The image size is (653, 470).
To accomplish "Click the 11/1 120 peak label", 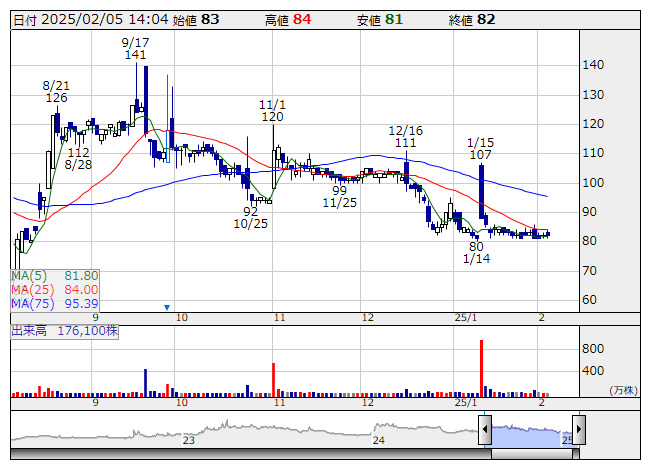I will coord(272,111).
